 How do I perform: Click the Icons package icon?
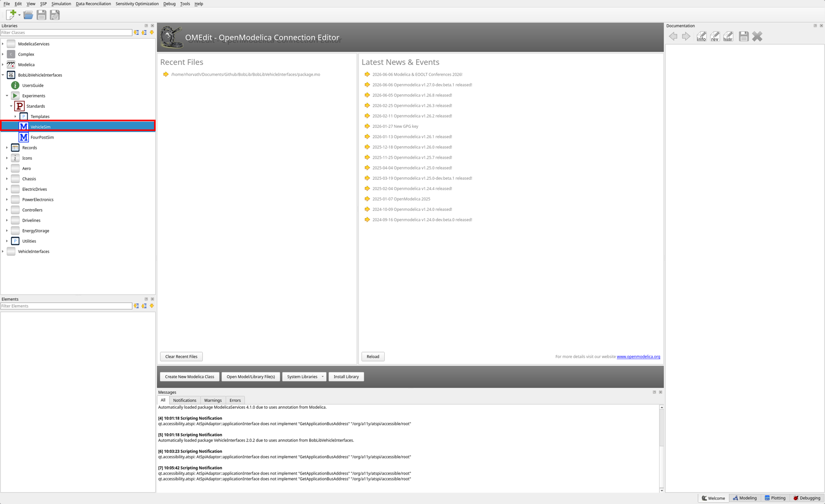click(15, 158)
